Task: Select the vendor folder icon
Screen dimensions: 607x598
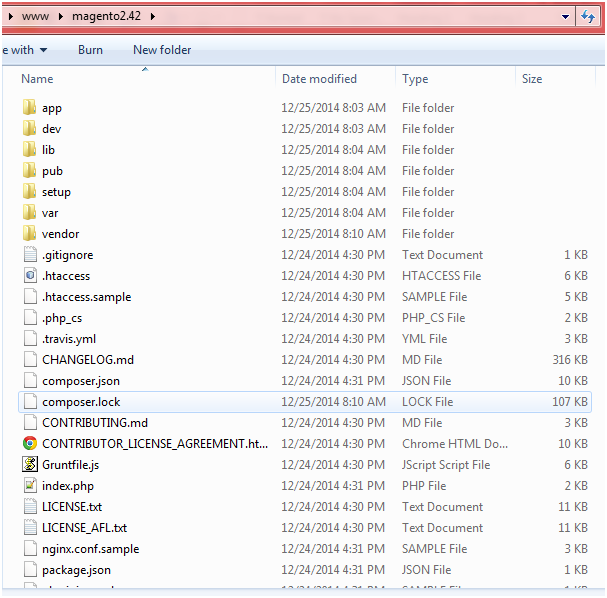Action: point(30,233)
